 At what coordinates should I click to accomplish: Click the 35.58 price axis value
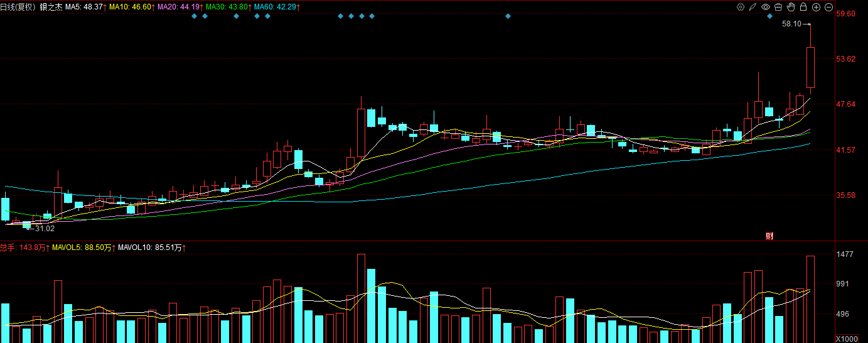point(847,195)
